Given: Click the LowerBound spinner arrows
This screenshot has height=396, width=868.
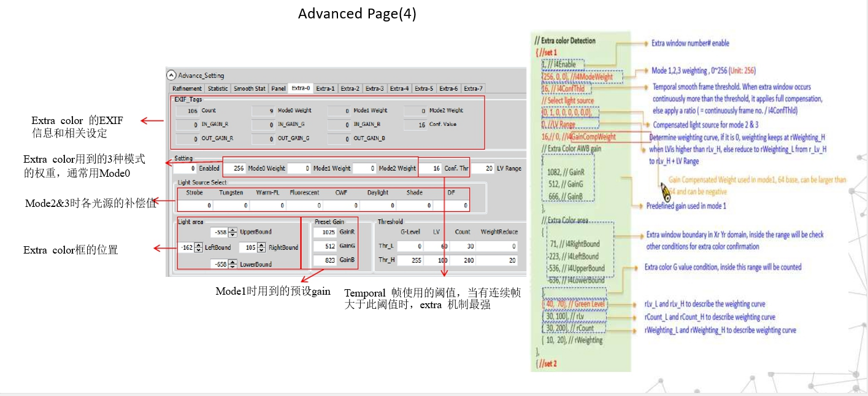Looking at the screenshot, I should click(232, 265).
